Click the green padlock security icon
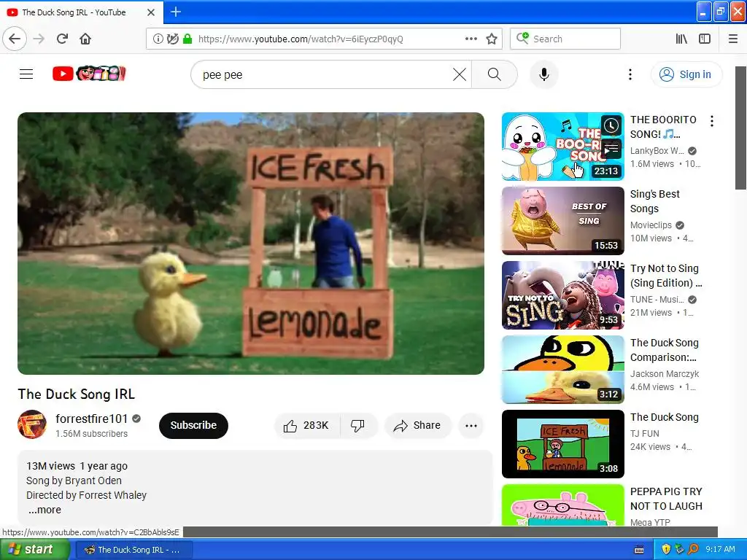Viewport: 747px width, 560px height. 187,39
